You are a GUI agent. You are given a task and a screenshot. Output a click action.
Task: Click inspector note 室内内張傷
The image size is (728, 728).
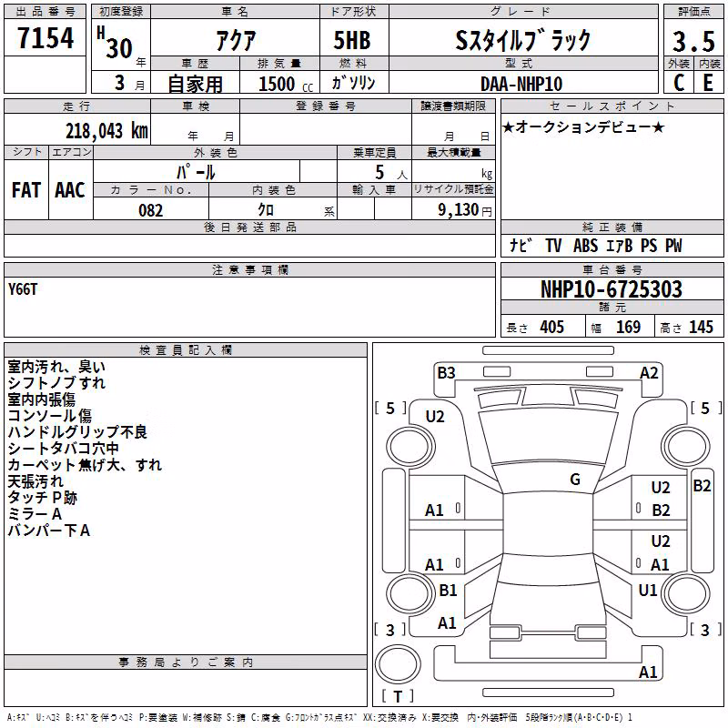41,399
